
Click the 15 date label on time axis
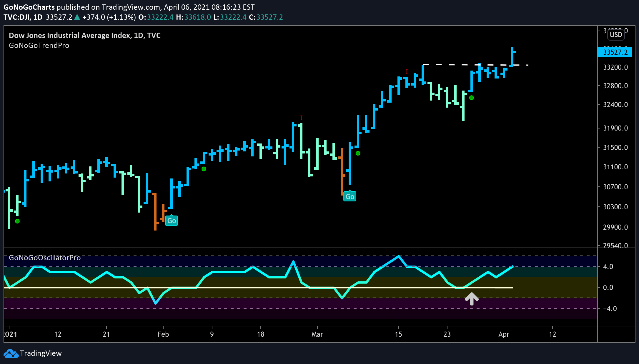(x=399, y=334)
